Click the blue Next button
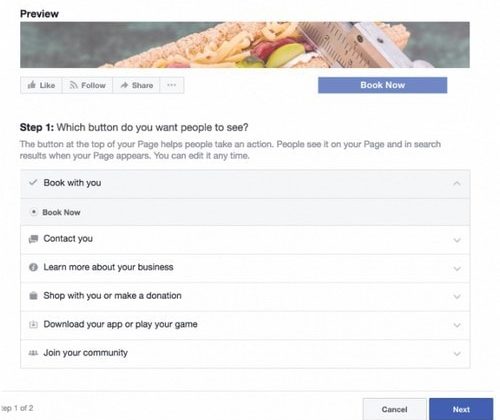Screen dimensions: 500x420 tap(461, 409)
